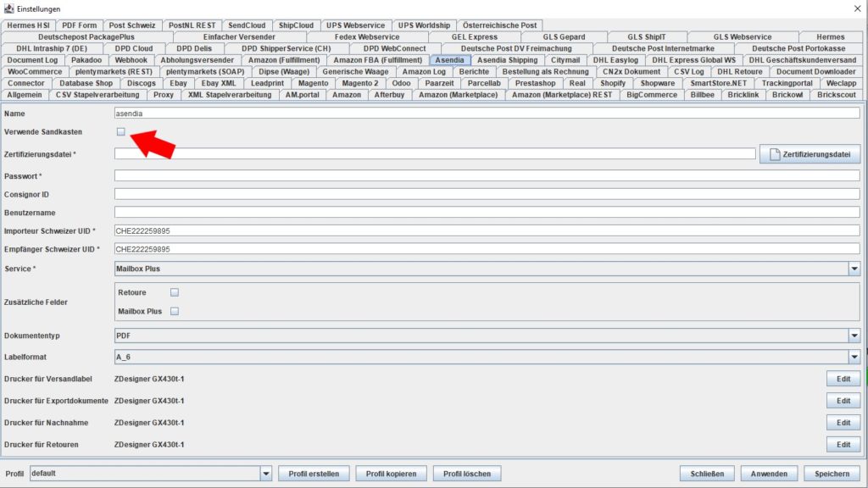Edit the Drucker für Exportdokumente printer
Viewport: 868px width, 488px height.
click(843, 401)
